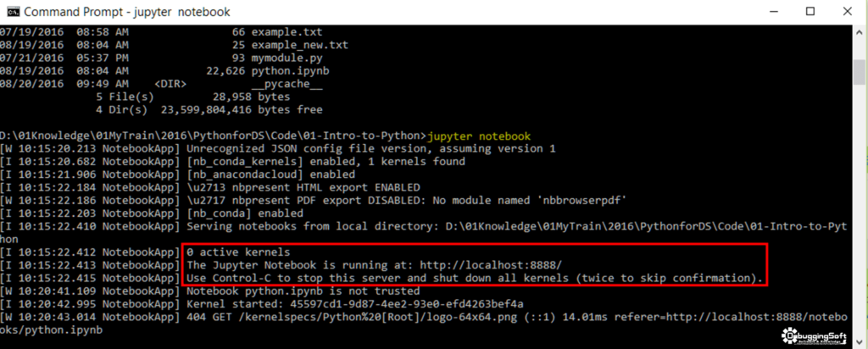Click the 'mymodule.py' file name

pos(287,58)
